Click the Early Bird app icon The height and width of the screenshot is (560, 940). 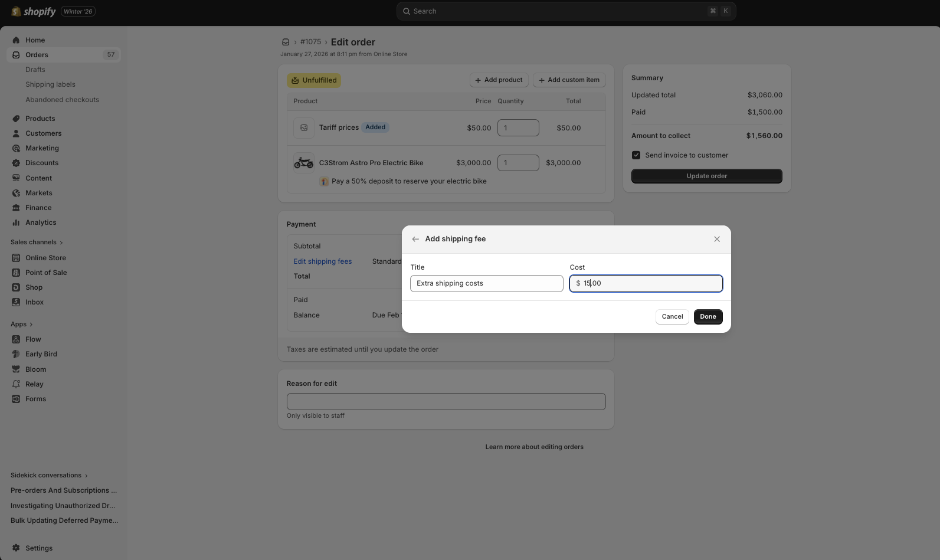pos(16,354)
